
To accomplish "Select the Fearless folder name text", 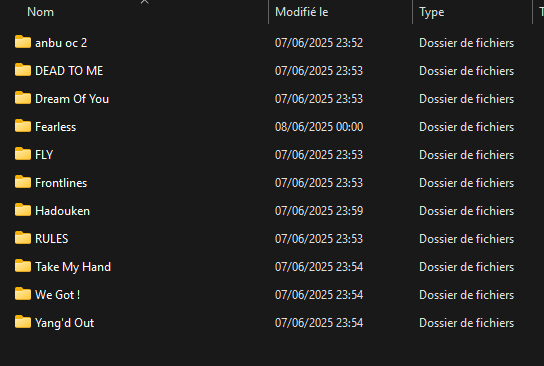I will tap(56, 127).
